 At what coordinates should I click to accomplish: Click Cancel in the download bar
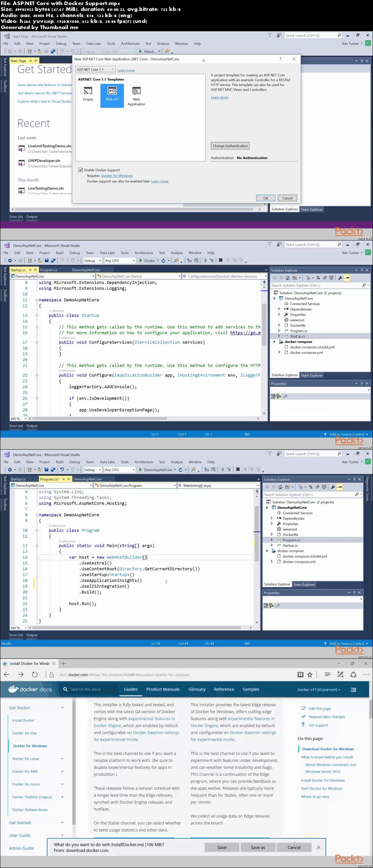[x=294, y=847]
